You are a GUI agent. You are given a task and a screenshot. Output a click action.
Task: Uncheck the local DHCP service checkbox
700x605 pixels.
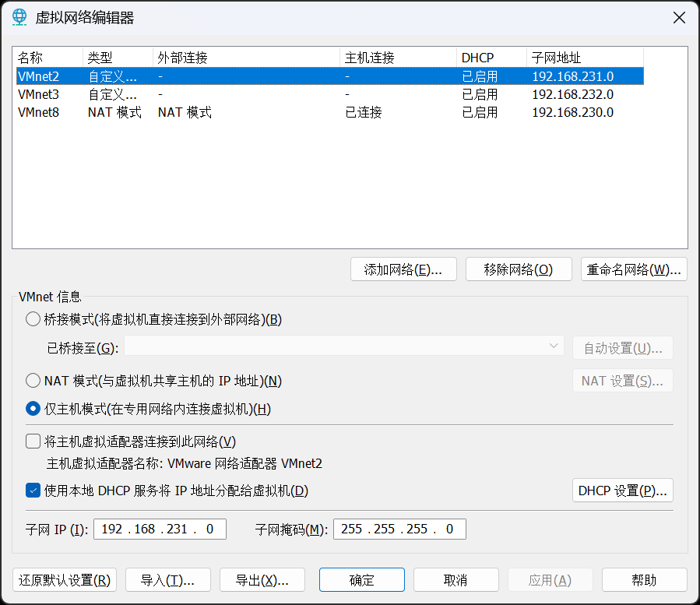pyautogui.click(x=33, y=491)
